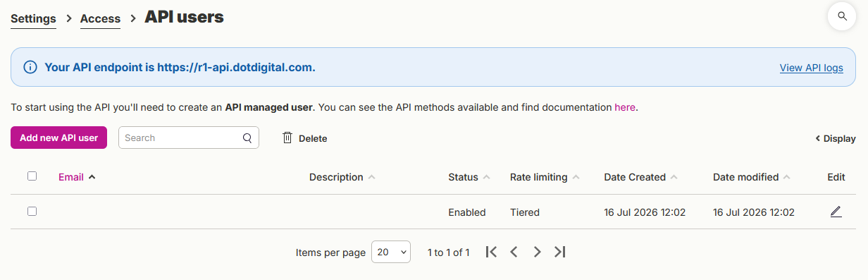
Task: Click the trash can Delete icon
Action: click(x=287, y=138)
